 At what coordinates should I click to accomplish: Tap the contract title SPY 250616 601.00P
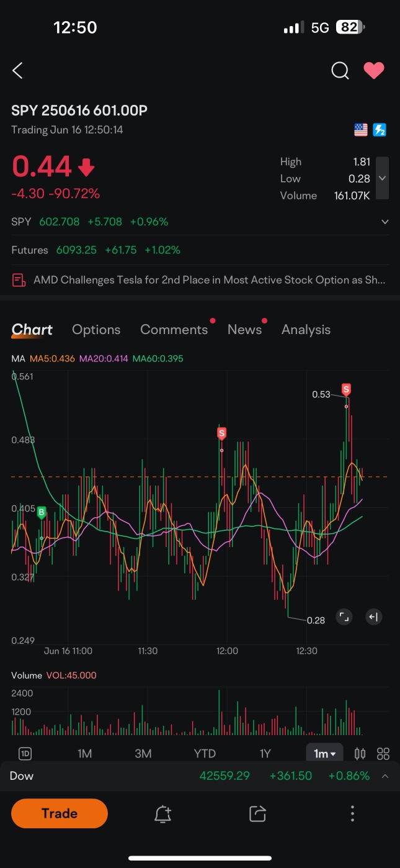pyautogui.click(x=79, y=111)
